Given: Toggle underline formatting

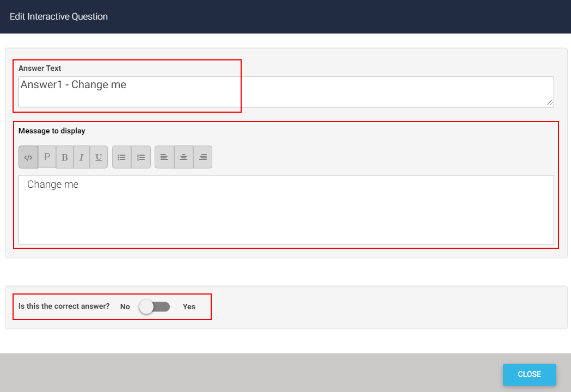Looking at the screenshot, I should tap(99, 157).
